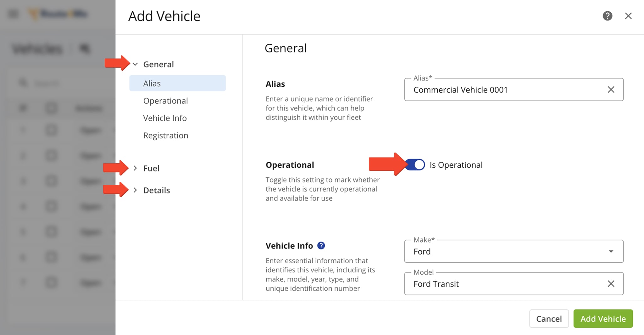
Task: Clear the Alias field with X
Action: click(x=611, y=90)
